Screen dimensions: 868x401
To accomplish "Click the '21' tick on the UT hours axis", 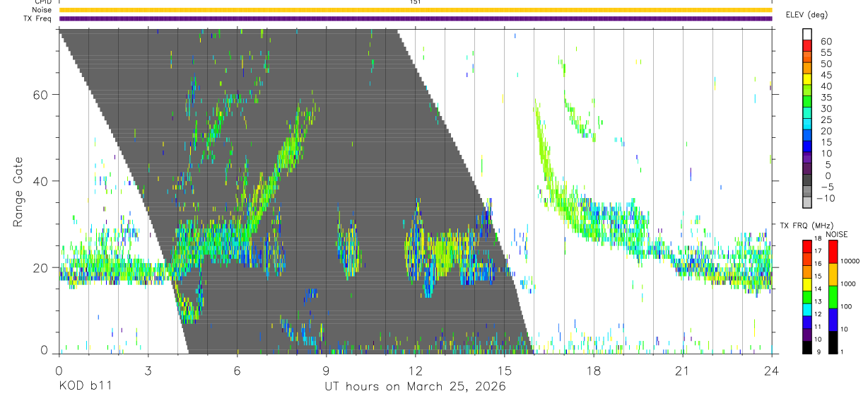I will point(682,371).
